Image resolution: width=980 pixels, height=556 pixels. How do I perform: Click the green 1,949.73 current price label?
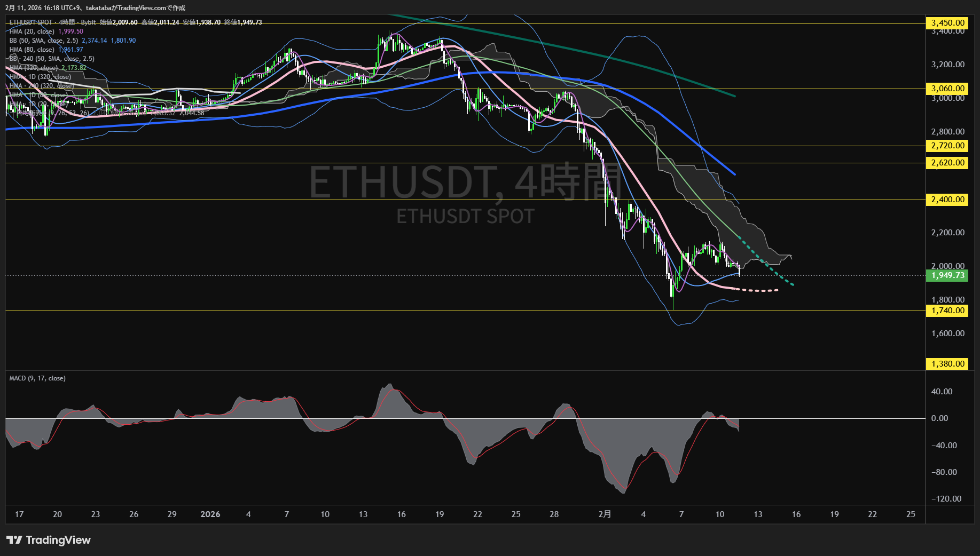[x=947, y=275]
